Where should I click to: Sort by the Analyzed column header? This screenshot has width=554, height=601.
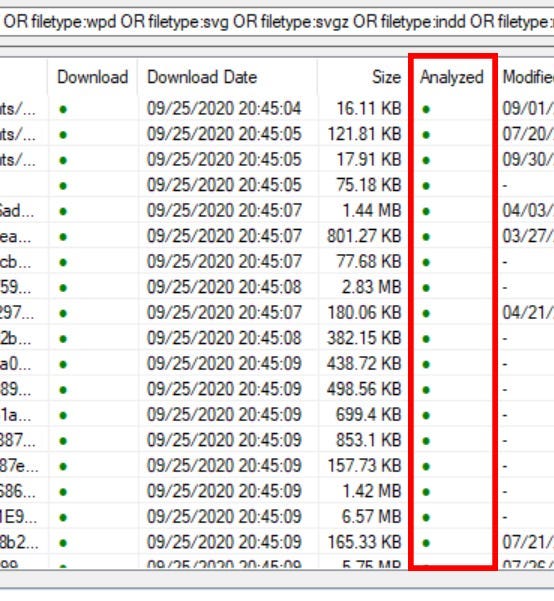452,77
